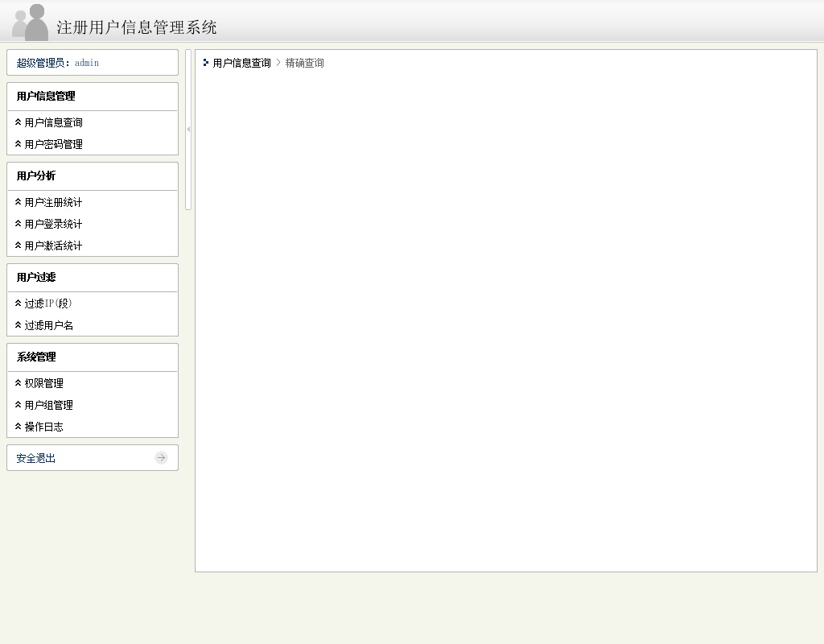
Task: Click the chevron icon beside 过滤IP(段)
Action: coord(19,303)
